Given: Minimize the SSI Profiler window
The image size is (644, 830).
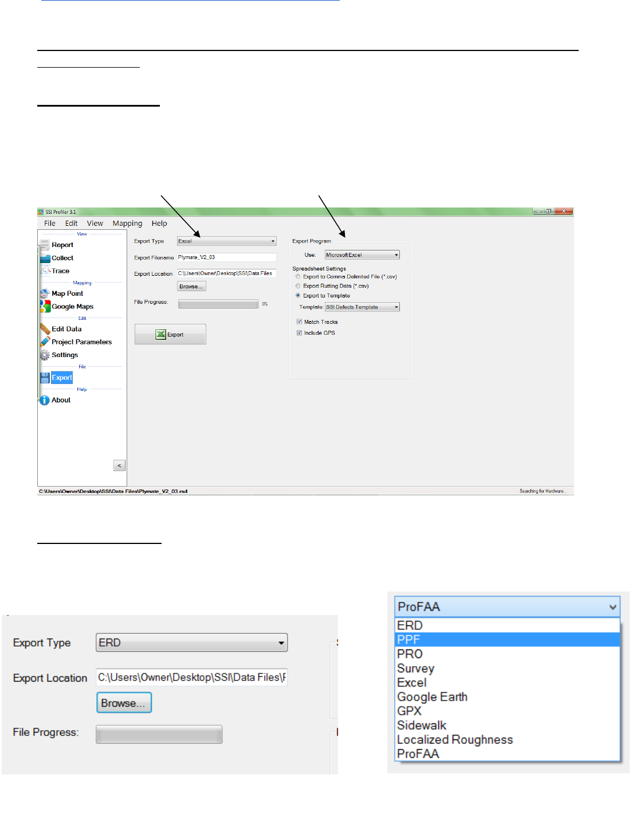Looking at the screenshot, I should point(538,212).
